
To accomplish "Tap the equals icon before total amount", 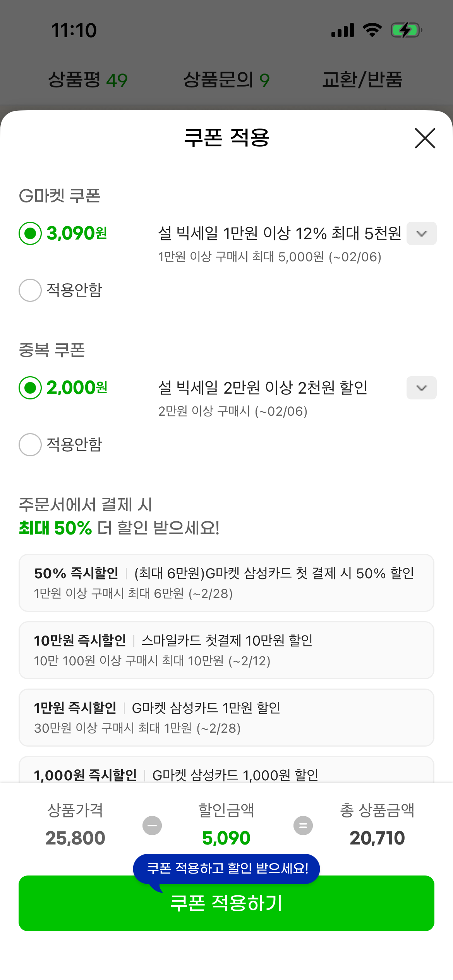I will (303, 825).
